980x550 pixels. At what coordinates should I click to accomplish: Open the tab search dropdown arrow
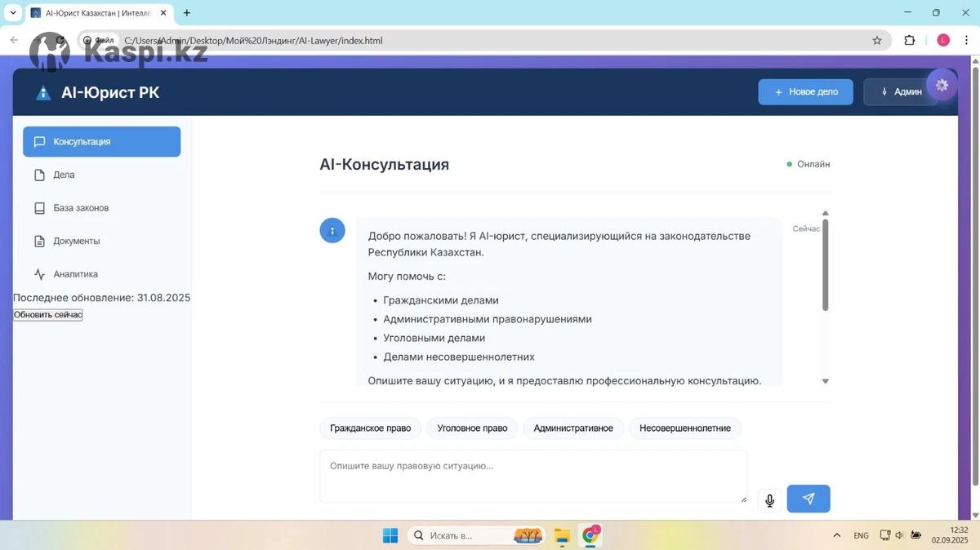13,13
